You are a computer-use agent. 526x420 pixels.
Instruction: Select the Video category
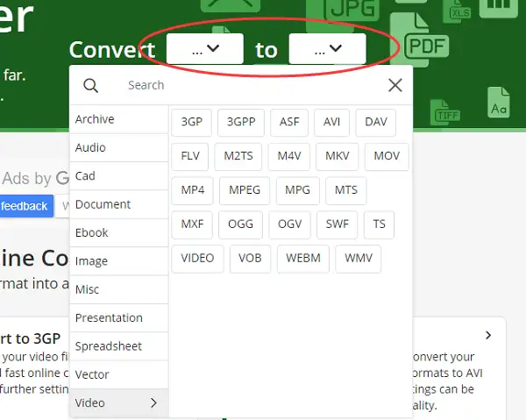point(119,402)
